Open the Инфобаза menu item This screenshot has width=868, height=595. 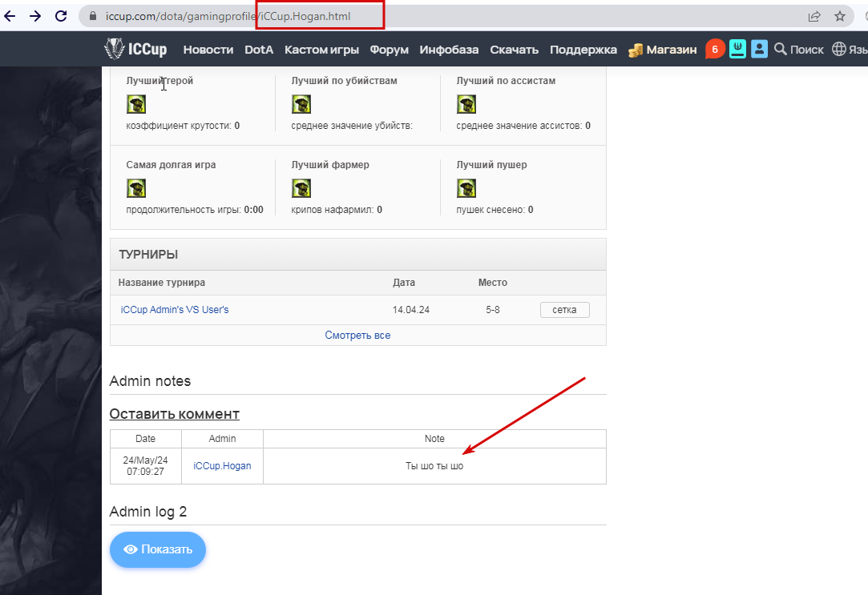[449, 49]
